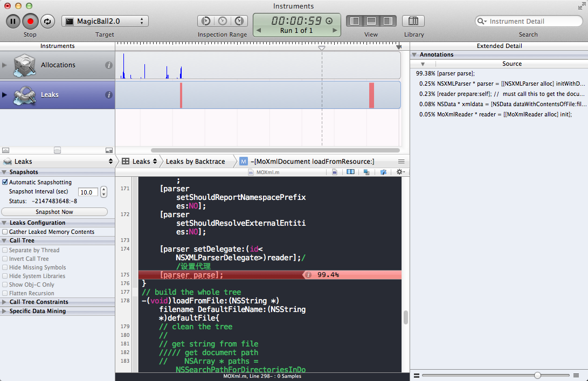Click the horizontal timeline scrollbar
588x381 pixels.
coord(275,150)
